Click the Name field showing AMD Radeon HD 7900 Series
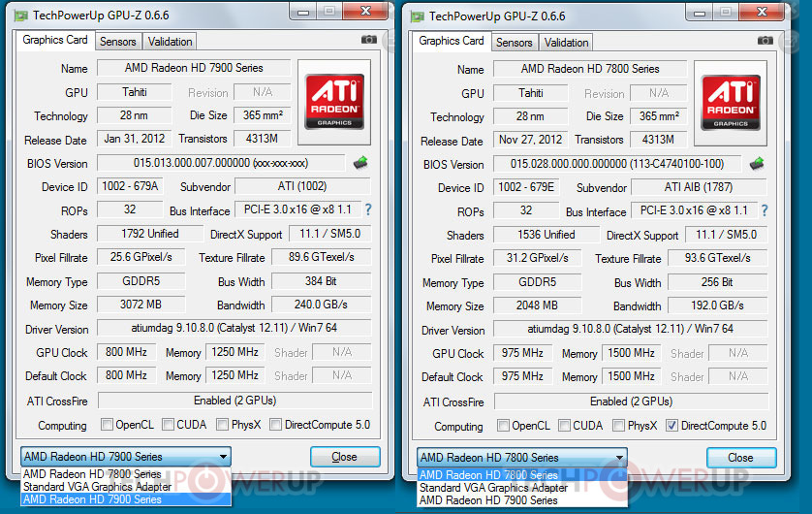 coord(194,68)
